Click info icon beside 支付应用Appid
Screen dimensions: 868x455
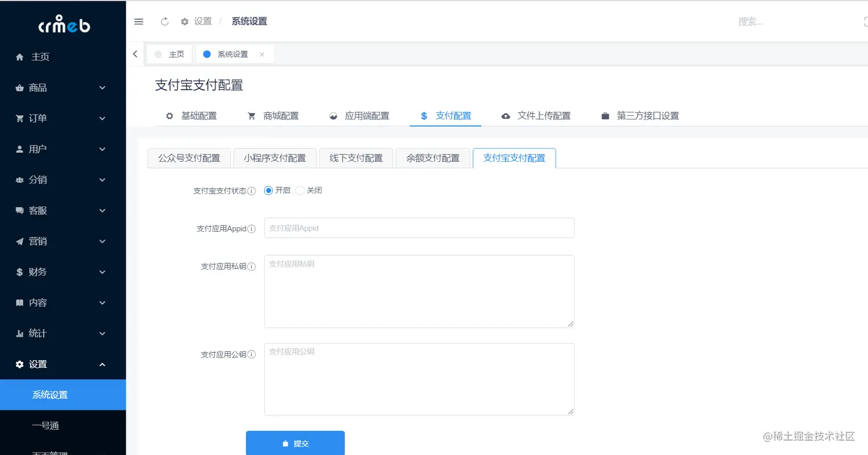pos(251,229)
